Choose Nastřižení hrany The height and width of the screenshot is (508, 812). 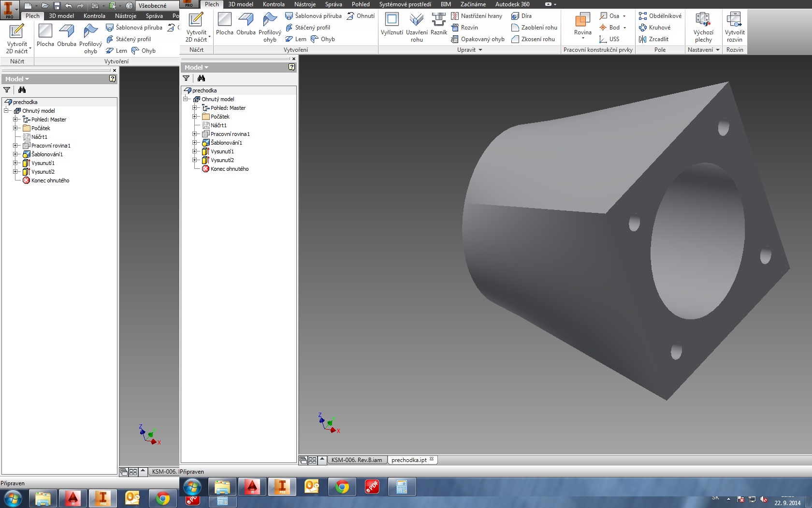[x=477, y=16]
